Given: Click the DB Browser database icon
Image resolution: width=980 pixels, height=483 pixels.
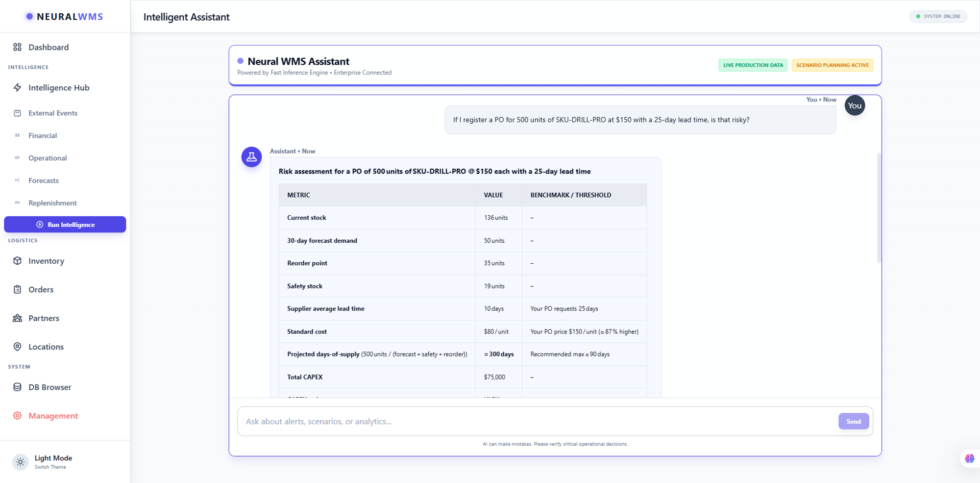Looking at the screenshot, I should [x=18, y=387].
